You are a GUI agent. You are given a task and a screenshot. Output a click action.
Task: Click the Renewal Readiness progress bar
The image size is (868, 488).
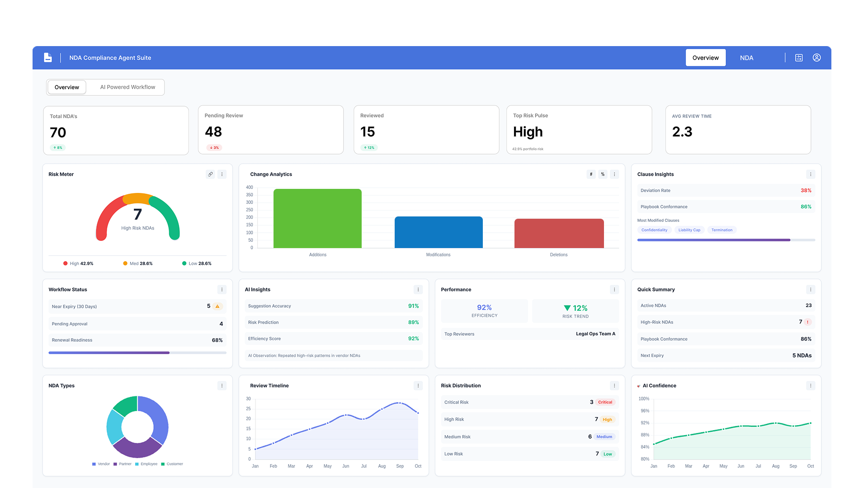point(137,352)
